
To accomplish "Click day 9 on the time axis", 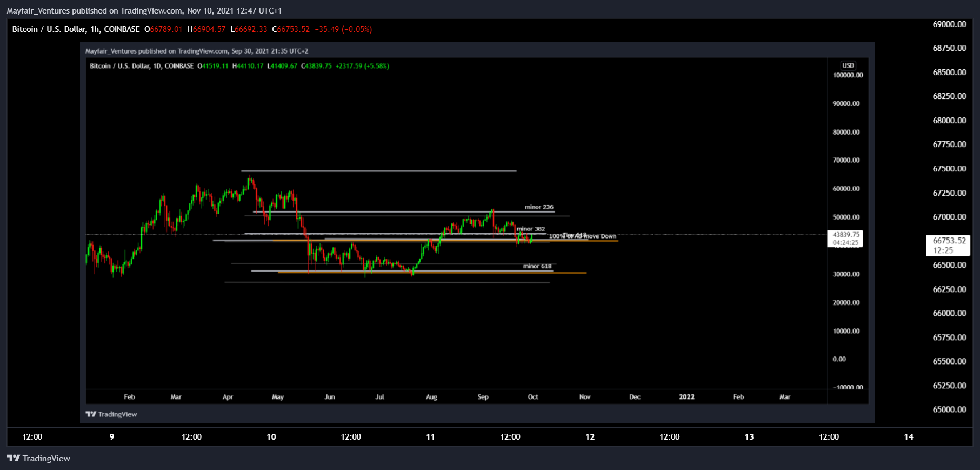I will [x=112, y=437].
